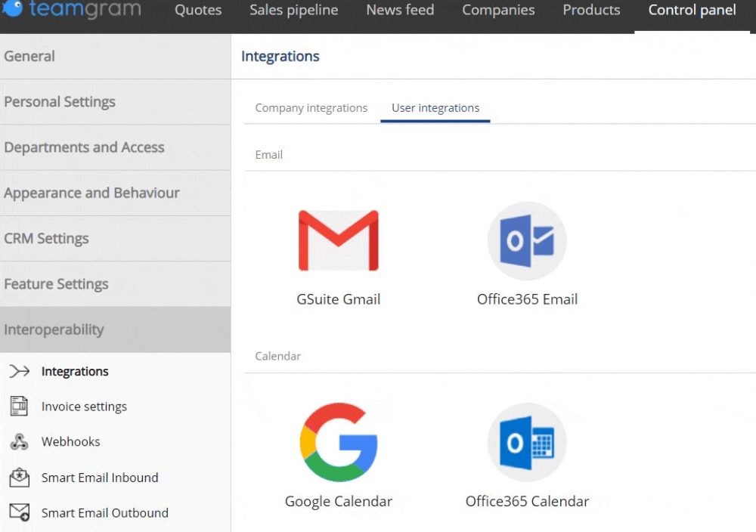The height and width of the screenshot is (532, 756).
Task: Click the Calendar section heading
Action: click(x=277, y=356)
